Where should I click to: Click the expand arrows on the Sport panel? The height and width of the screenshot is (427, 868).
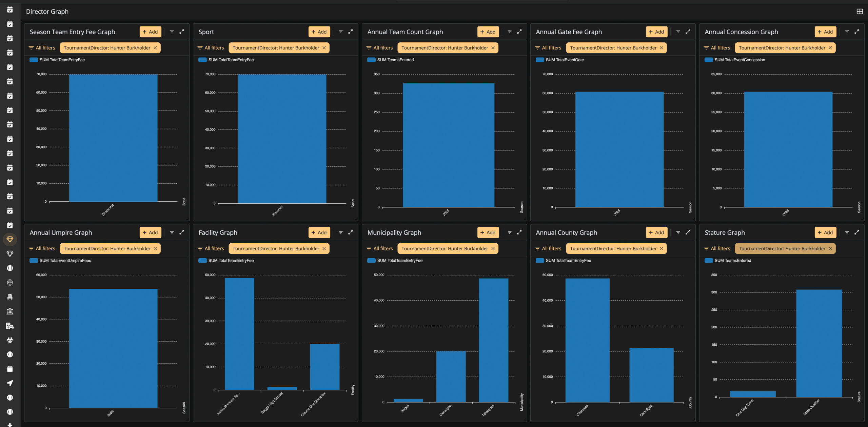click(x=351, y=32)
